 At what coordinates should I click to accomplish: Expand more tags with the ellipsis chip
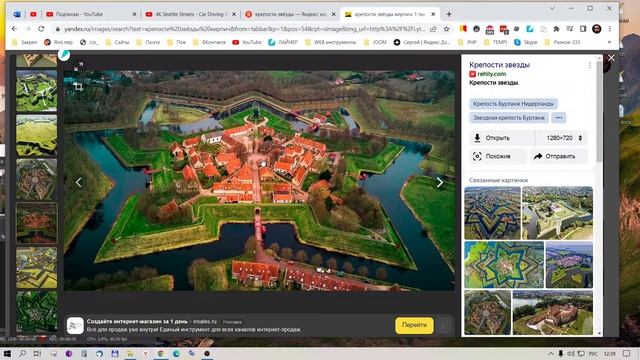pos(559,118)
